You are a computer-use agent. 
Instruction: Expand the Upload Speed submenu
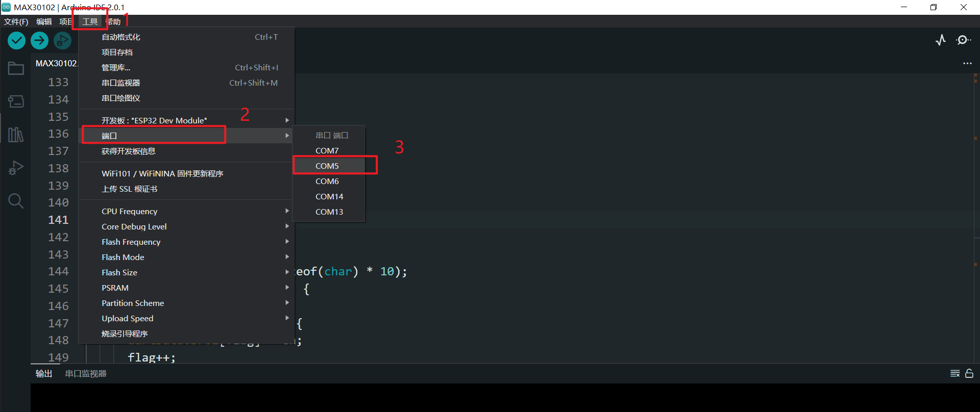click(x=187, y=318)
